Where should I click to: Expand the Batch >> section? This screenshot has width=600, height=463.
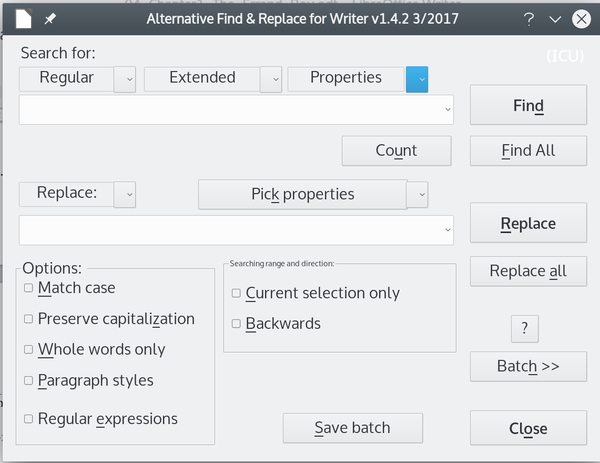click(528, 367)
